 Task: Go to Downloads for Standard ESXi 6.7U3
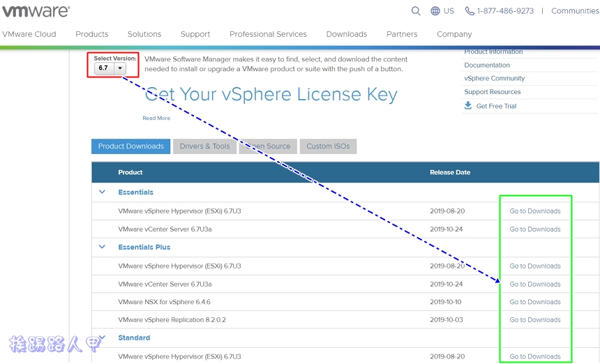coord(535,356)
